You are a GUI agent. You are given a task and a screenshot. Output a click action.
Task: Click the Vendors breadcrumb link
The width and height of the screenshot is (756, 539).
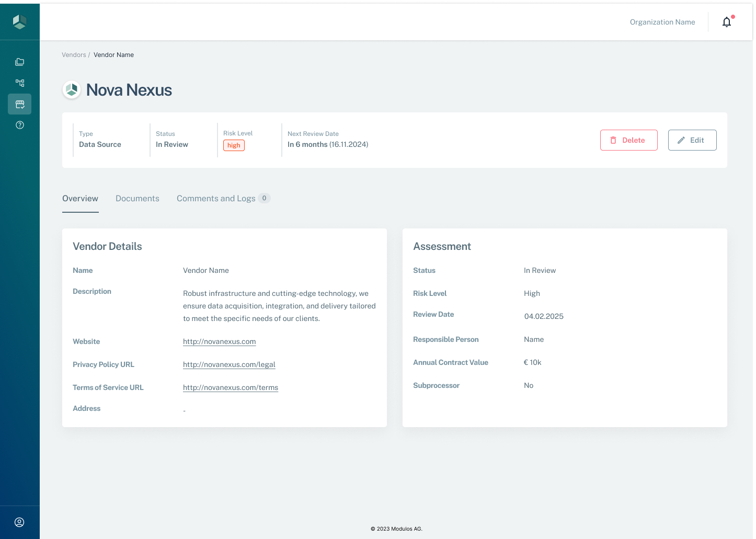74,54
